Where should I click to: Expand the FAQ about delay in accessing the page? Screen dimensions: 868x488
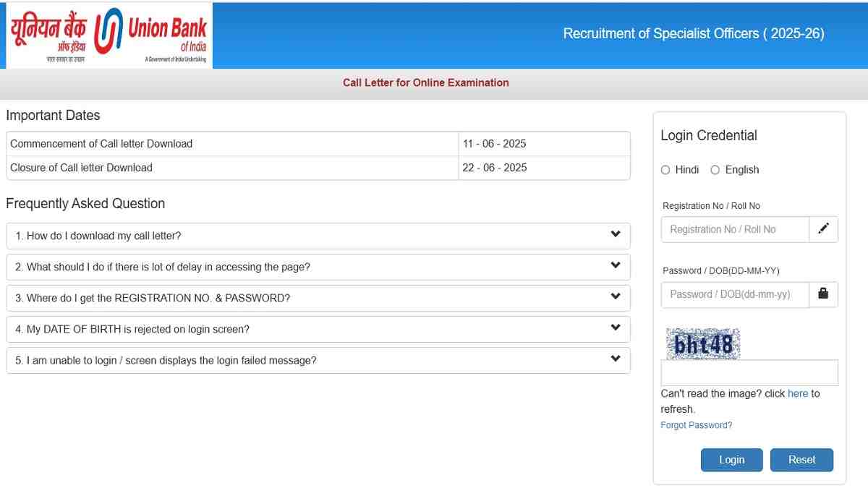pyautogui.click(x=318, y=267)
